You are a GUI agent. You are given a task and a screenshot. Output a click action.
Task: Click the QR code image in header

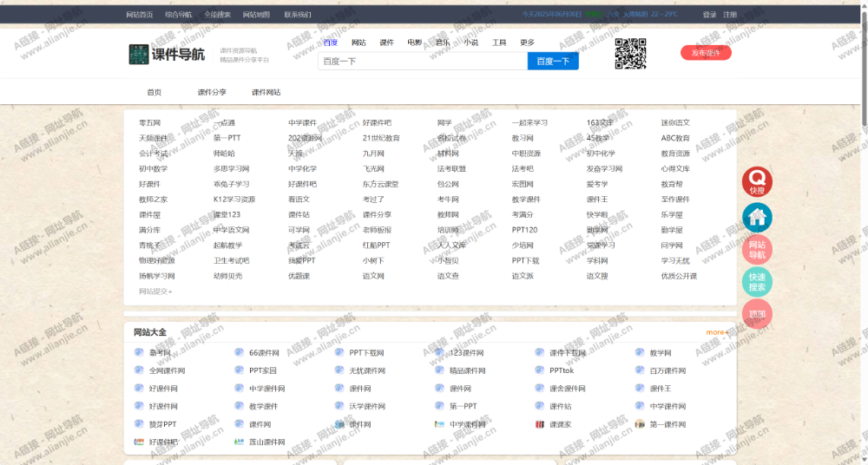pos(630,53)
